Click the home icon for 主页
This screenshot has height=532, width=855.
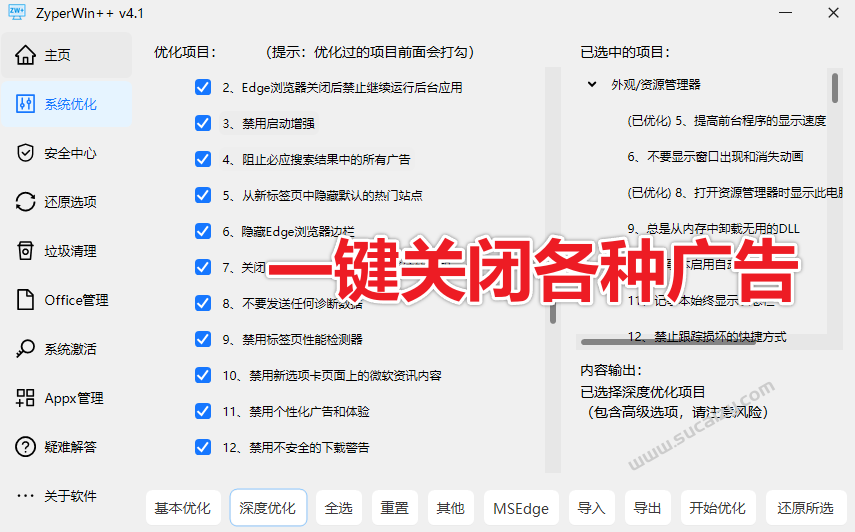coord(26,55)
